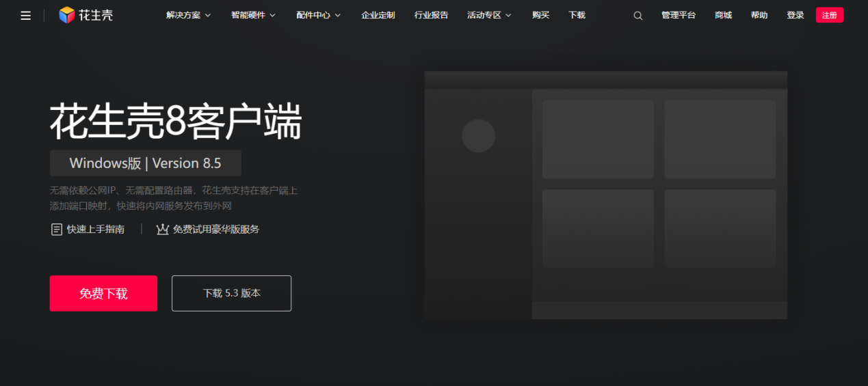Image resolution: width=868 pixels, height=386 pixels.
Task: Go to the 下载 nav item
Action: pyautogui.click(x=577, y=15)
